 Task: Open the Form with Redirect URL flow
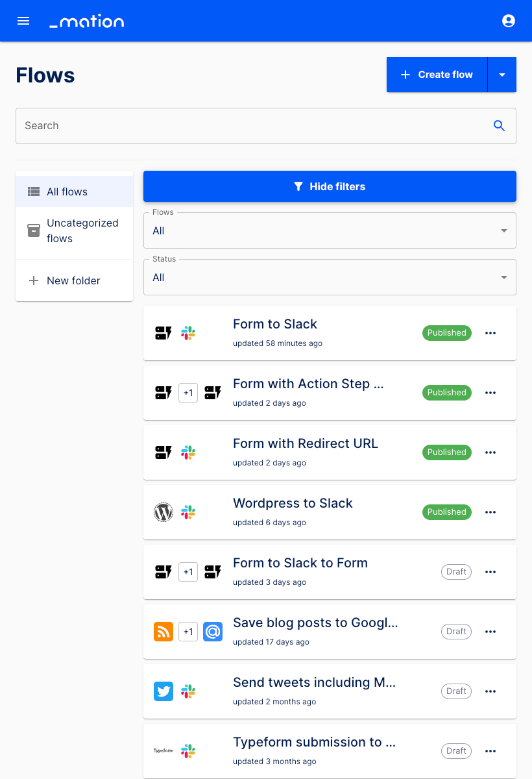click(305, 444)
